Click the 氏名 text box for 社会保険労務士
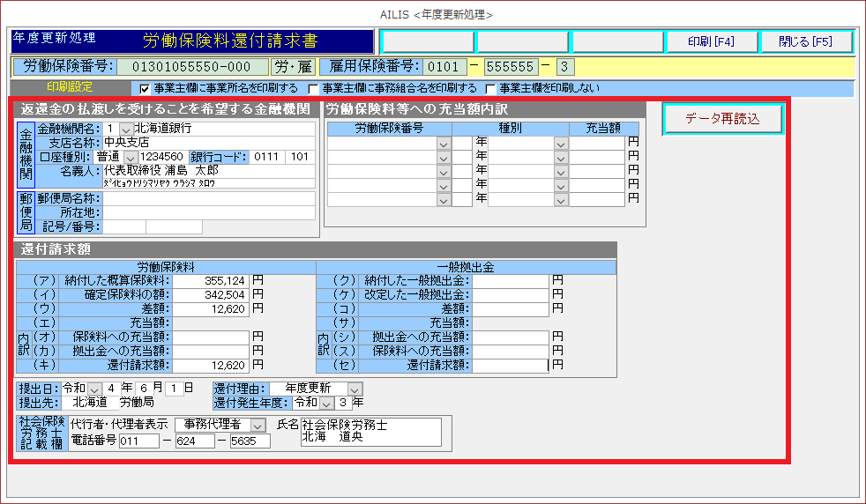Viewport: 866px width, 504px height. pos(370,432)
